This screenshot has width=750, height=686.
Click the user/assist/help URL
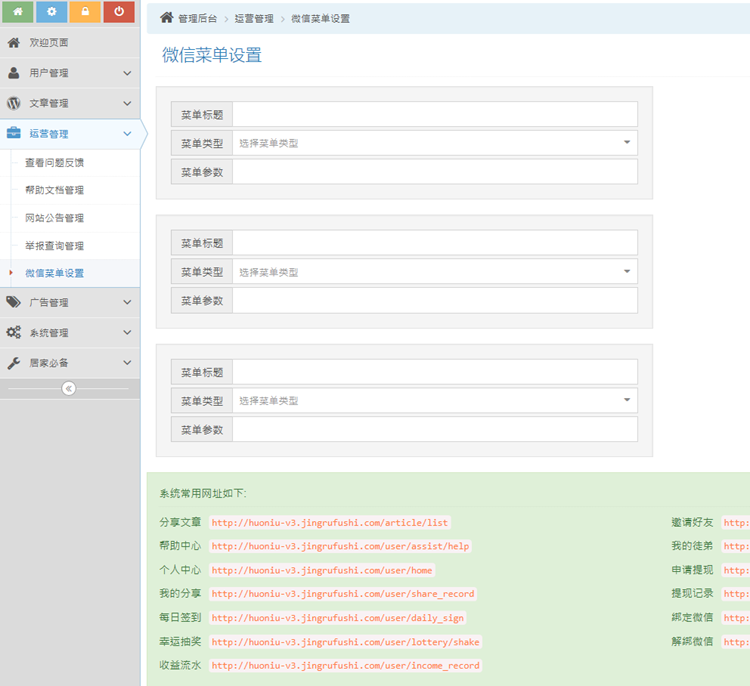[x=340, y=546]
